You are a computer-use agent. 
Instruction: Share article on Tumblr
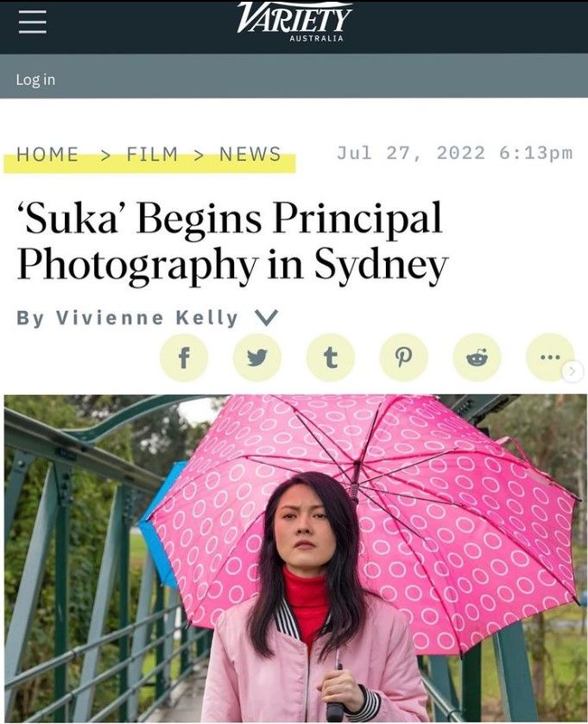coord(331,357)
